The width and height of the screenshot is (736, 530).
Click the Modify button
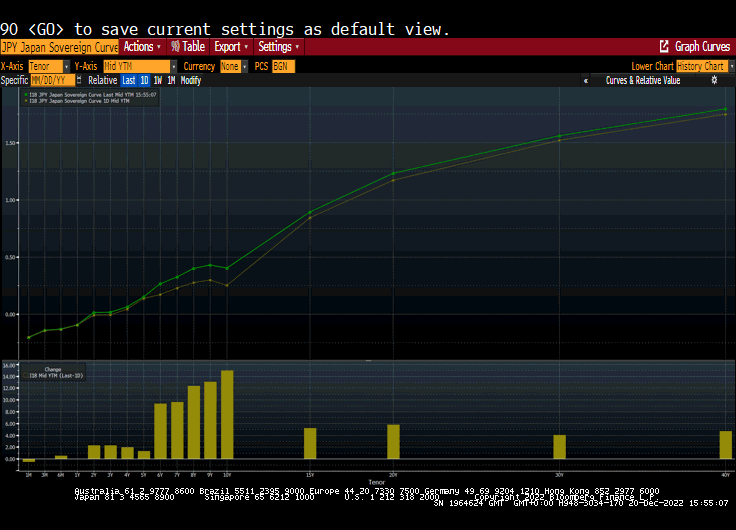tap(190, 80)
